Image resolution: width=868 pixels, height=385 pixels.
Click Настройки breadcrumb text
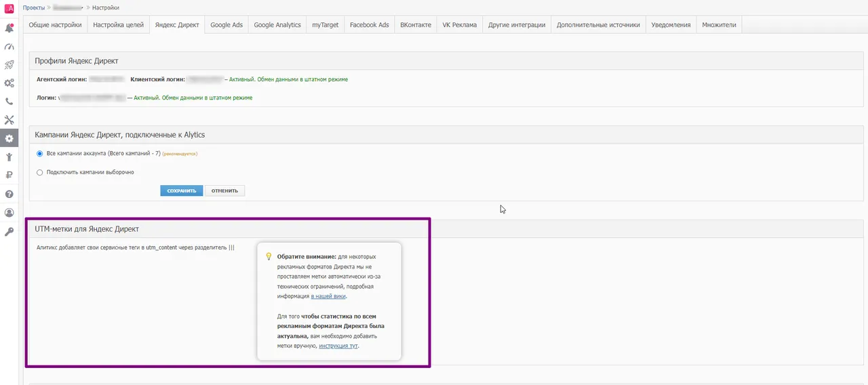[x=106, y=7]
